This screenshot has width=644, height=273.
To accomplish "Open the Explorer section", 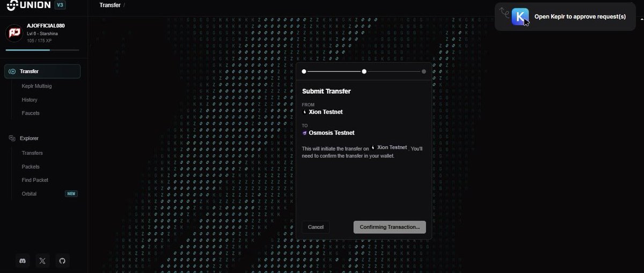I will [29, 139].
